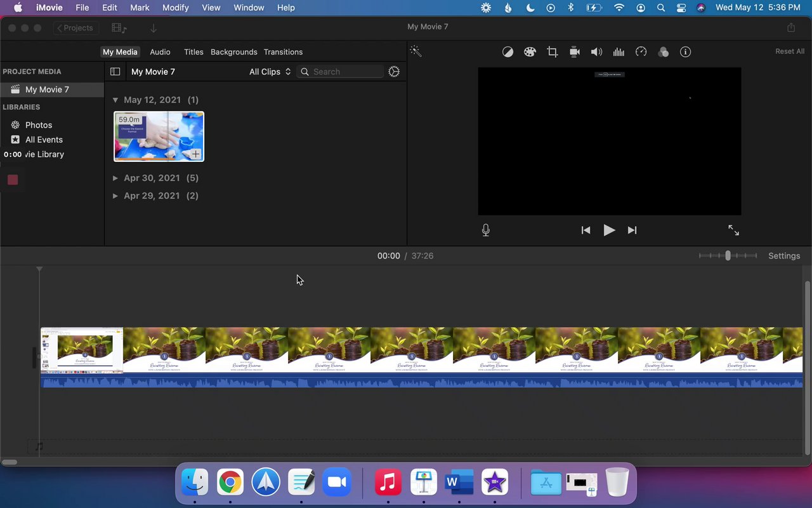This screenshot has width=812, height=508.
Task: Click the timeline horizontal scrollbar
Action: pyautogui.click(x=9, y=462)
